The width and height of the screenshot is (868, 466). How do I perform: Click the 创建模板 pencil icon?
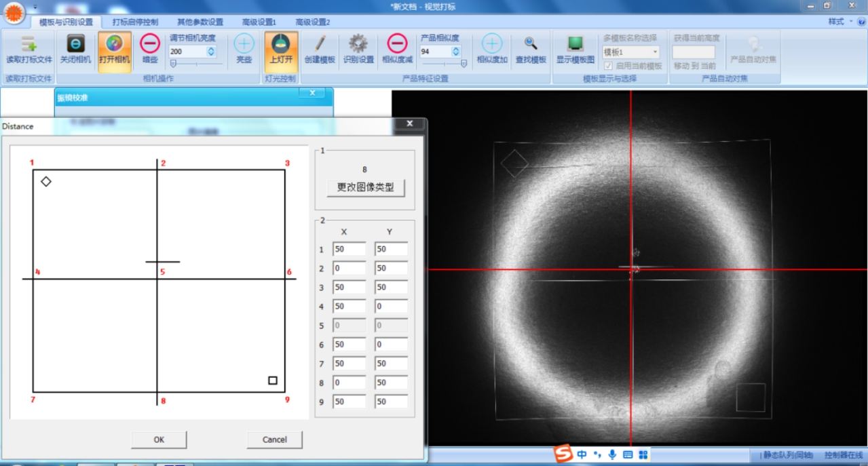pos(320,45)
